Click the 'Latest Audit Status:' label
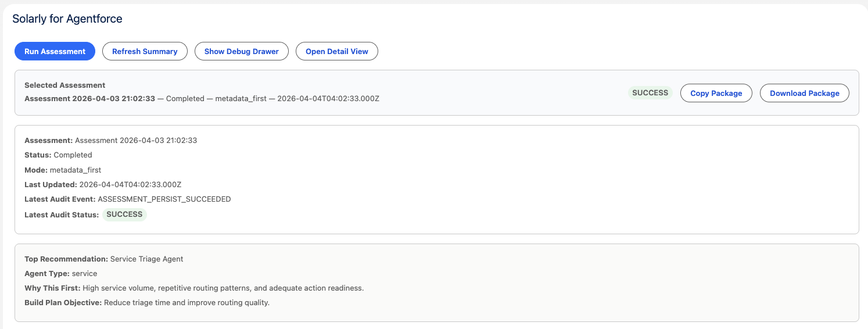 pos(62,214)
